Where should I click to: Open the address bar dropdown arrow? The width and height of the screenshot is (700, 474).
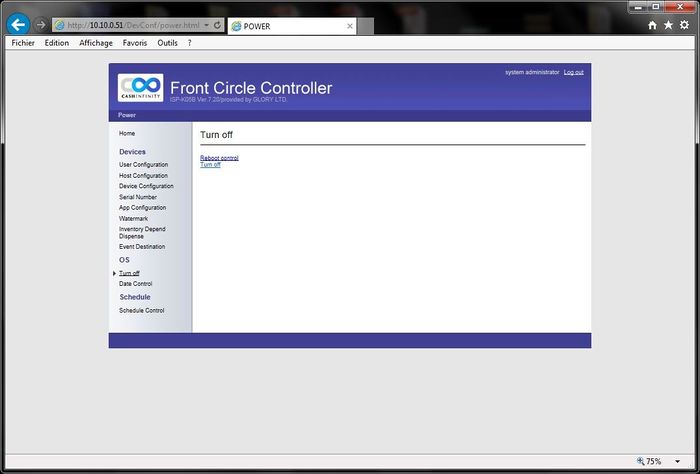point(207,25)
